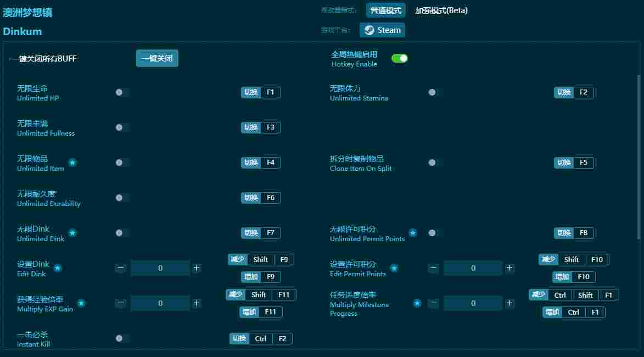The height and width of the screenshot is (357, 644).
Task: Click the star icon beside Edit Permit Points
Action: (x=394, y=268)
